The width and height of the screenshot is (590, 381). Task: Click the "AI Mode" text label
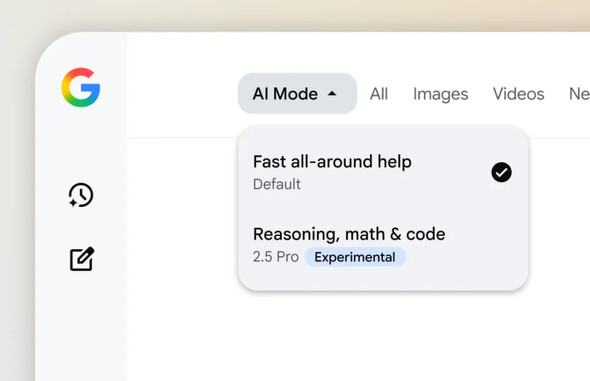[x=285, y=94]
